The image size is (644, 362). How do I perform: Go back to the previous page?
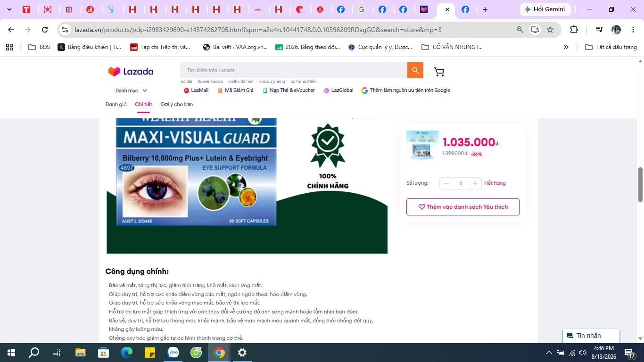11,30
